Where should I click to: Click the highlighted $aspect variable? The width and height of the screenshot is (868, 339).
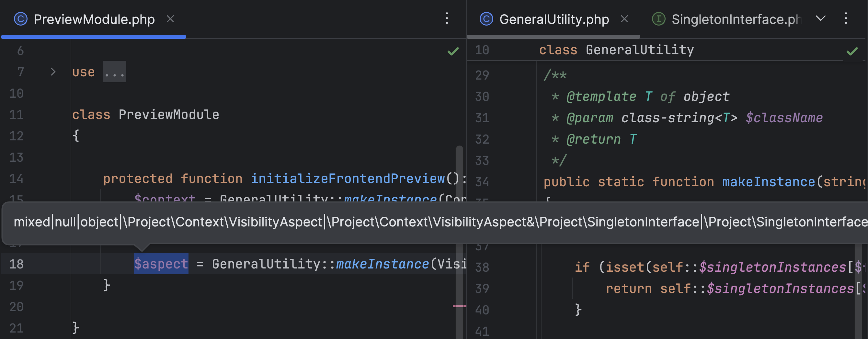tap(161, 264)
